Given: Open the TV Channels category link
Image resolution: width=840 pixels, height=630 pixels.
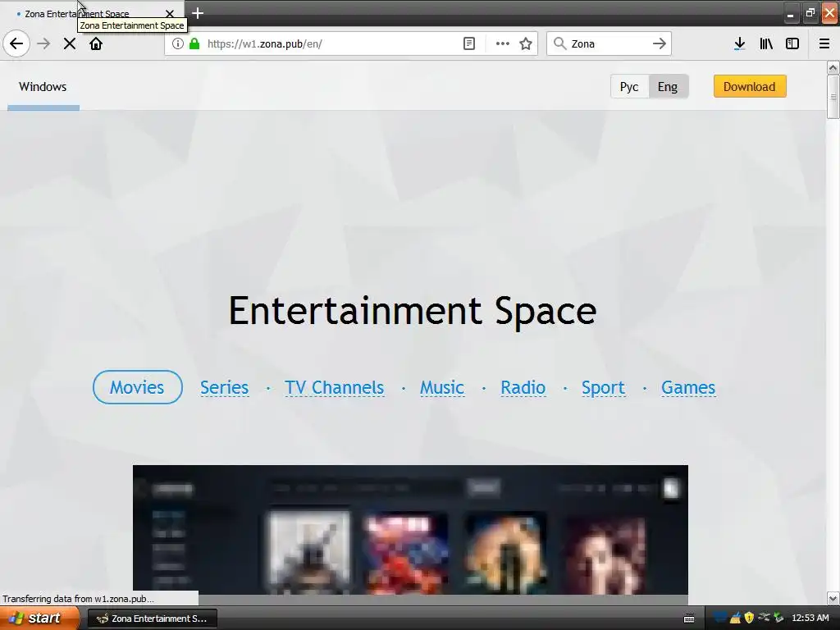Looking at the screenshot, I should click(x=335, y=387).
